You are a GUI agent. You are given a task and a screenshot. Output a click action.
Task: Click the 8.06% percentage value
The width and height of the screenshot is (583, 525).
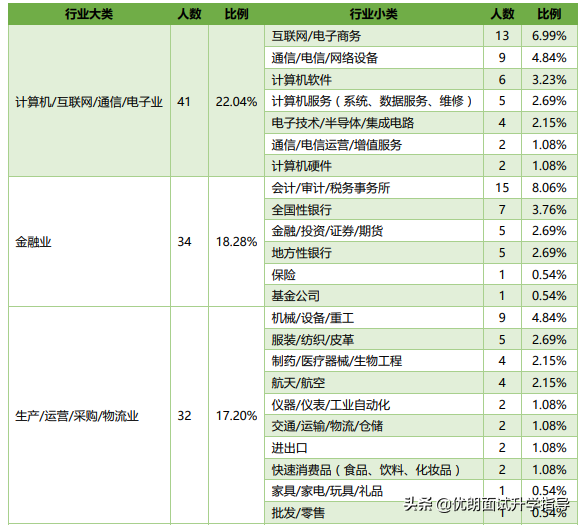click(x=549, y=188)
